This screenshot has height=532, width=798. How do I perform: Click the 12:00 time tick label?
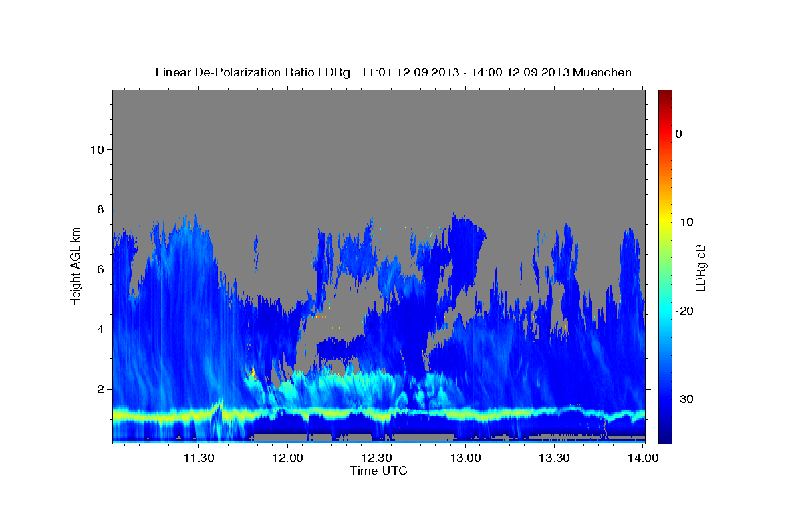point(287,458)
